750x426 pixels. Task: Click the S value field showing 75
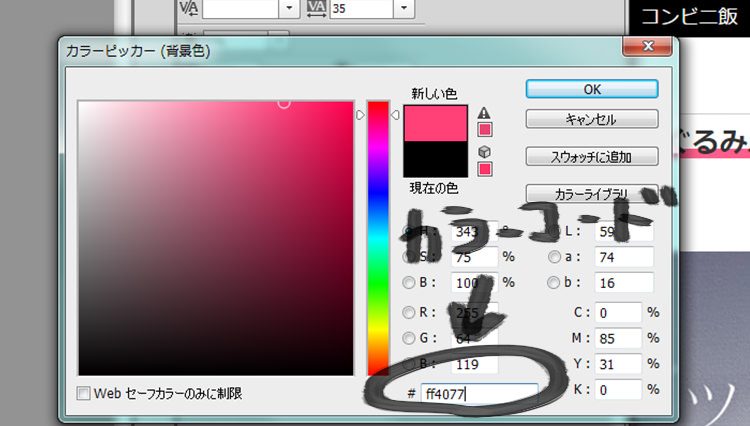click(474, 257)
